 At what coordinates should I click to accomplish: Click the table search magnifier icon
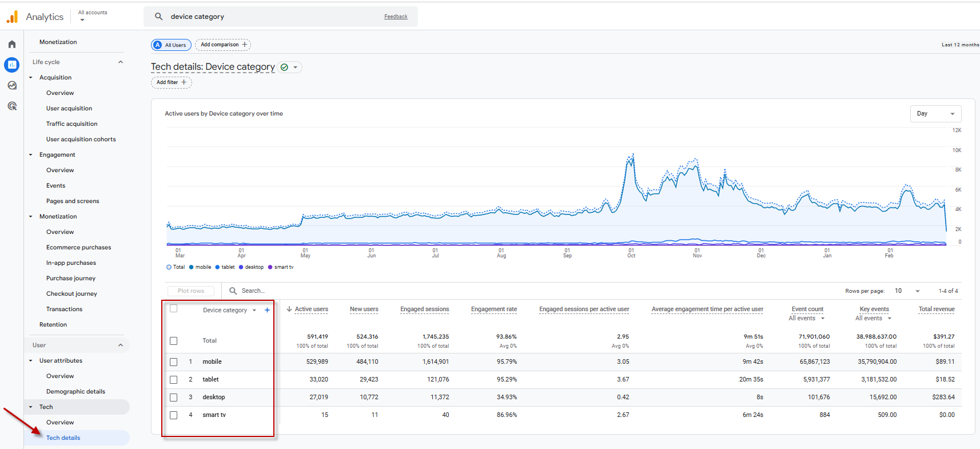click(233, 291)
